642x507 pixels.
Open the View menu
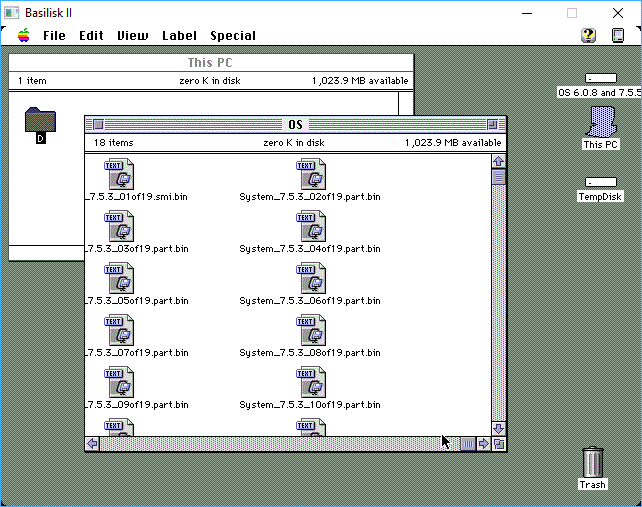[x=133, y=36]
